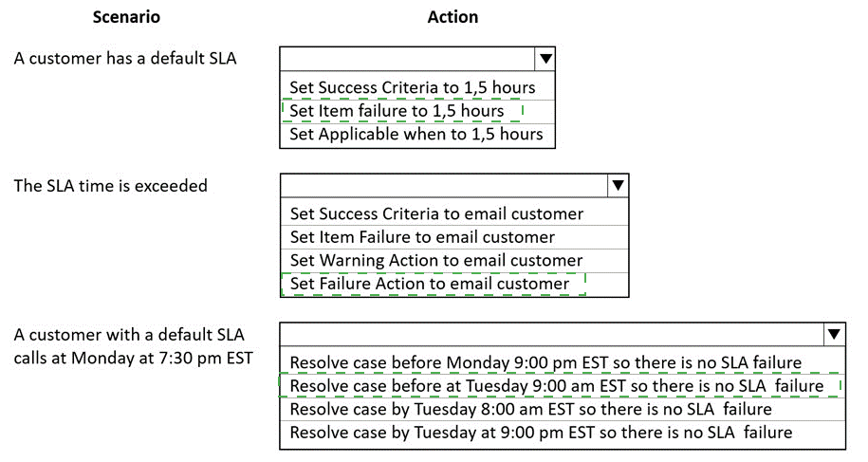Click the empty field of third action dropdown

[552, 334]
